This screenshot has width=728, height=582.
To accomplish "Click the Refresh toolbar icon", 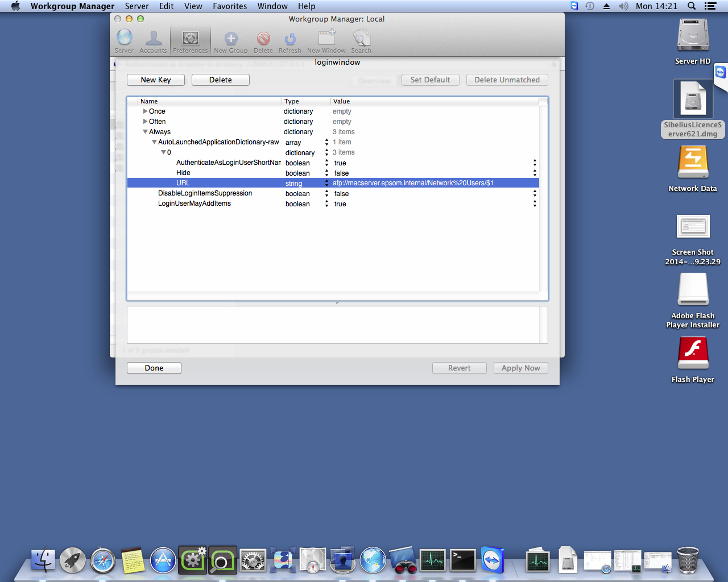I will click(x=289, y=41).
